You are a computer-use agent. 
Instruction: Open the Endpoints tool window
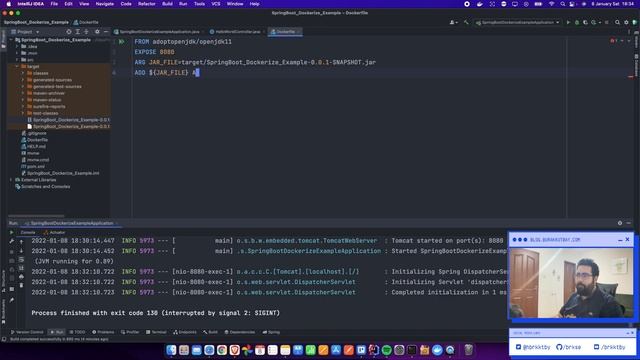(185, 332)
